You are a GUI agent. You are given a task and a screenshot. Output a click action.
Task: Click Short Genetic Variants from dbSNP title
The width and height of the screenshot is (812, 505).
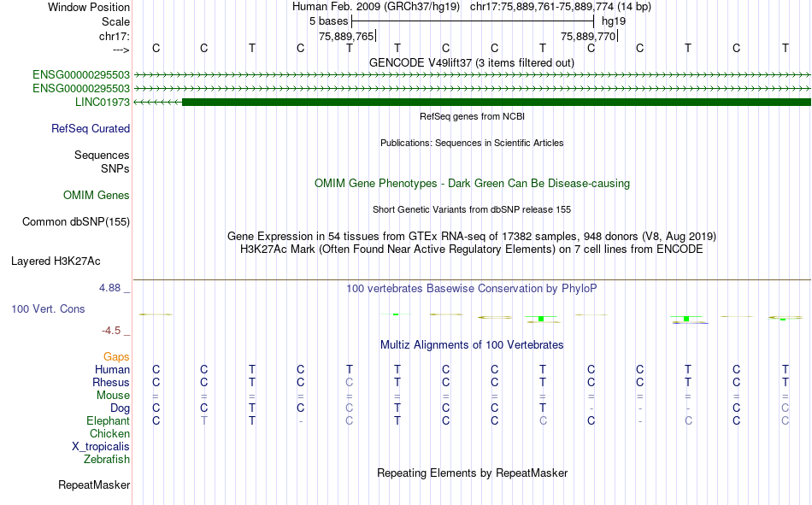[472, 209]
